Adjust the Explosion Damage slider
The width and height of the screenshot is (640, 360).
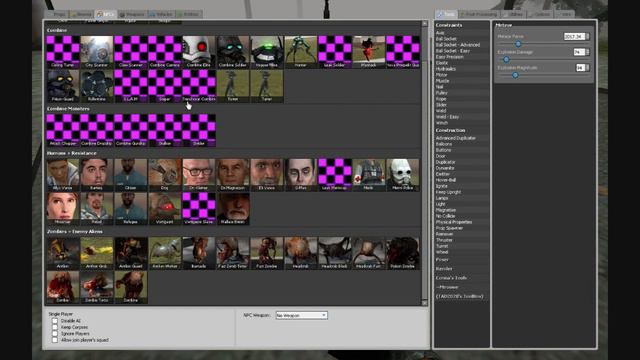coord(506,60)
